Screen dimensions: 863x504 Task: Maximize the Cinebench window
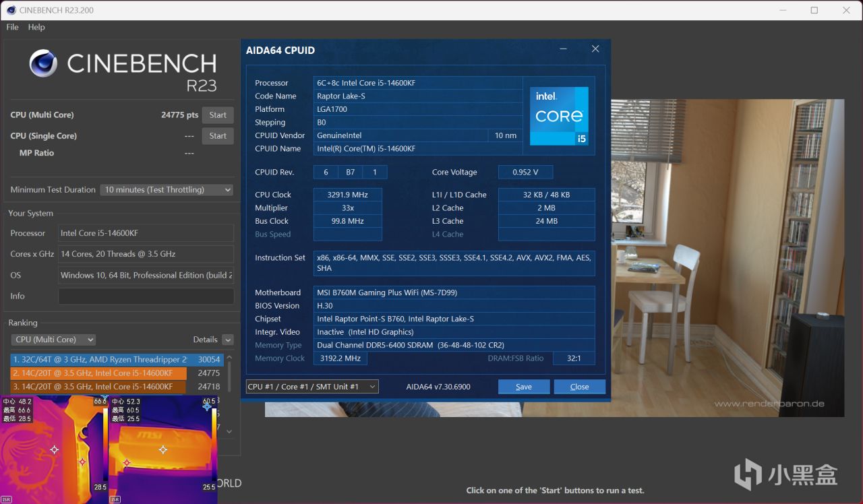click(x=814, y=10)
